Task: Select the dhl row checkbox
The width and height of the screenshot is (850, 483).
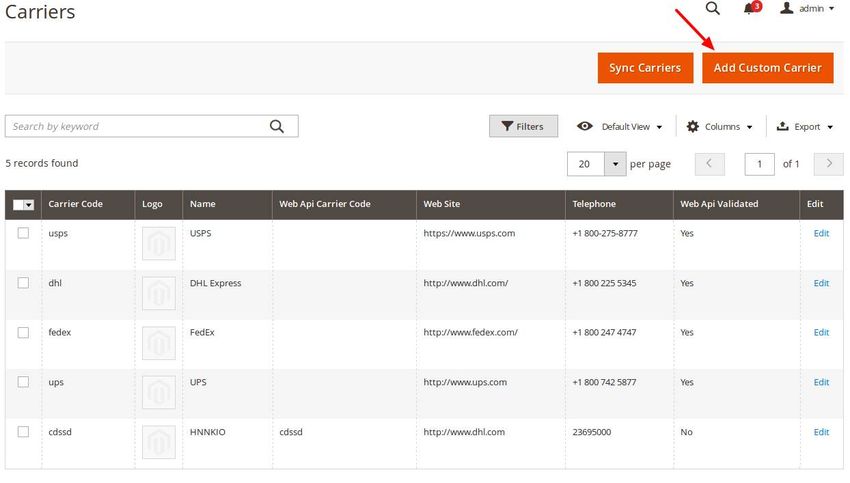Action: pos(23,283)
